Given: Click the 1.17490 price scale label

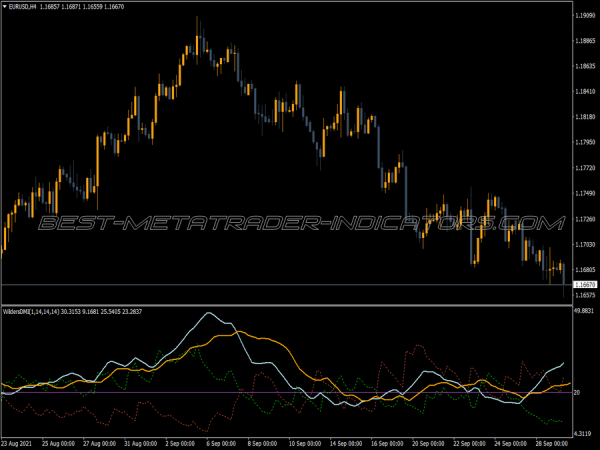Looking at the screenshot, I should [x=585, y=193].
